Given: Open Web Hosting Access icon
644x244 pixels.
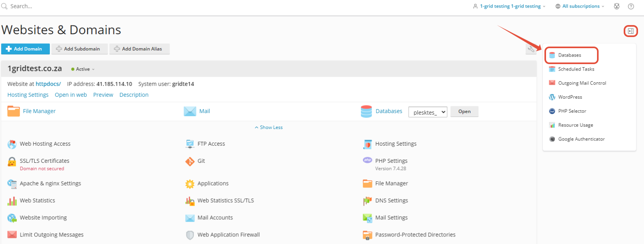Looking at the screenshot, I should click(12, 144).
